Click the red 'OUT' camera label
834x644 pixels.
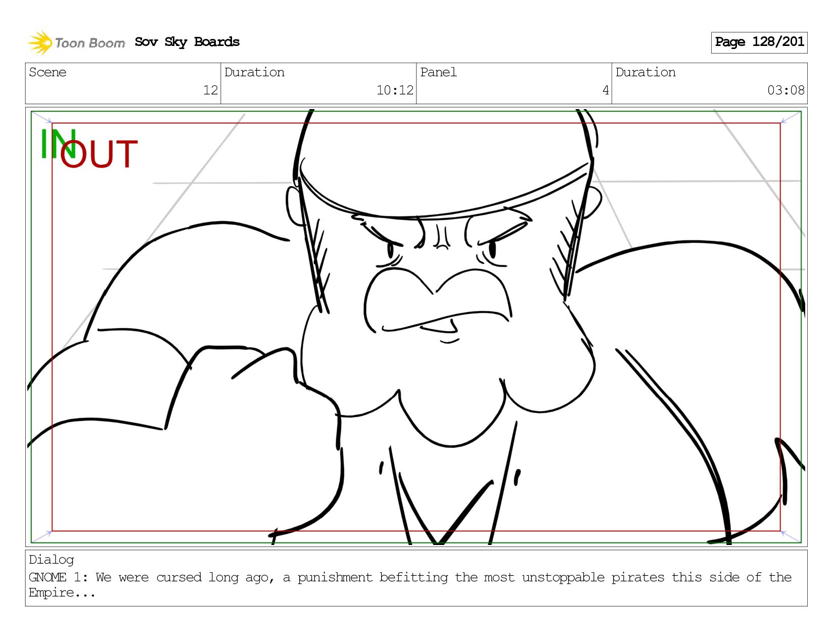tap(99, 154)
